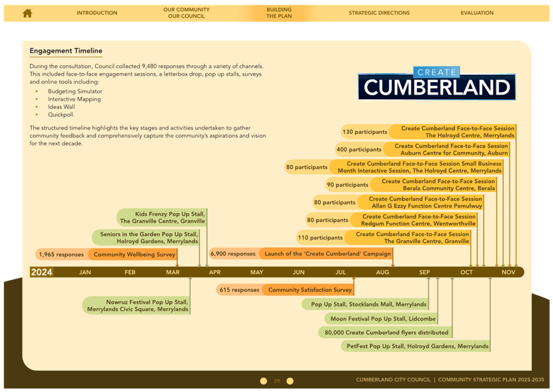Click the 1,965 responses tag
The height and width of the screenshot is (392, 553).
point(61,254)
